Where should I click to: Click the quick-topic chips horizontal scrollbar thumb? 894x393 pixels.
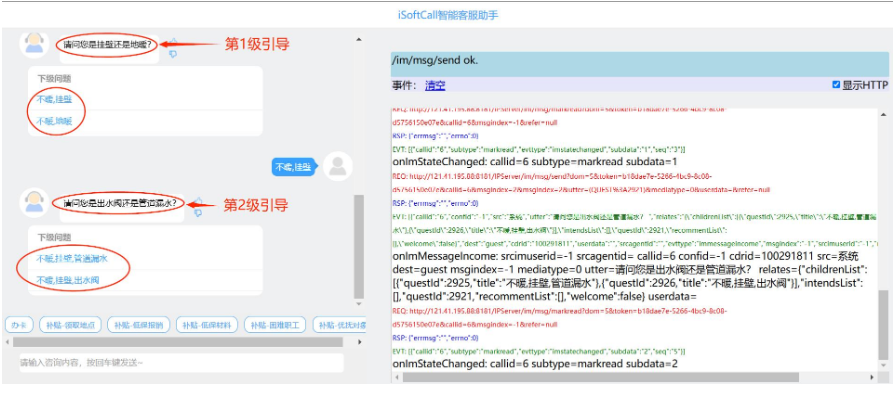(x=178, y=342)
